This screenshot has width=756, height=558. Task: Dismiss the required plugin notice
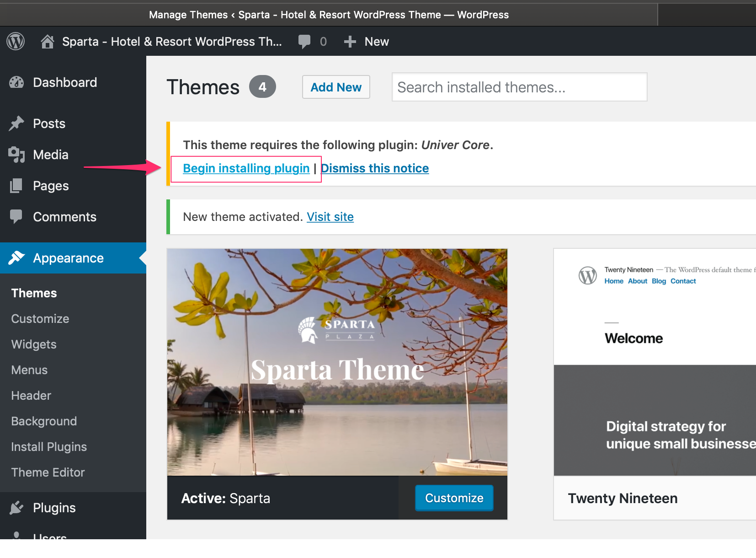375,168
